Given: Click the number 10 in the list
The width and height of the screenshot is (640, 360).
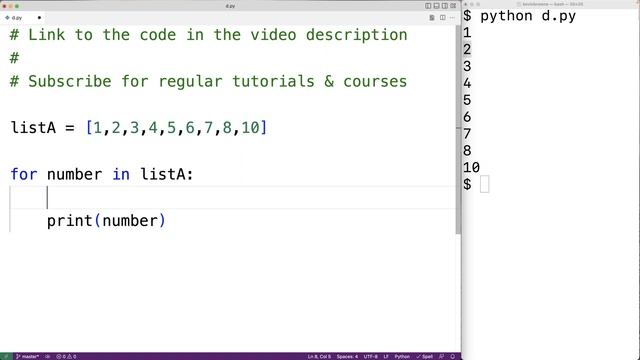Looking at the screenshot, I should (x=250, y=128).
